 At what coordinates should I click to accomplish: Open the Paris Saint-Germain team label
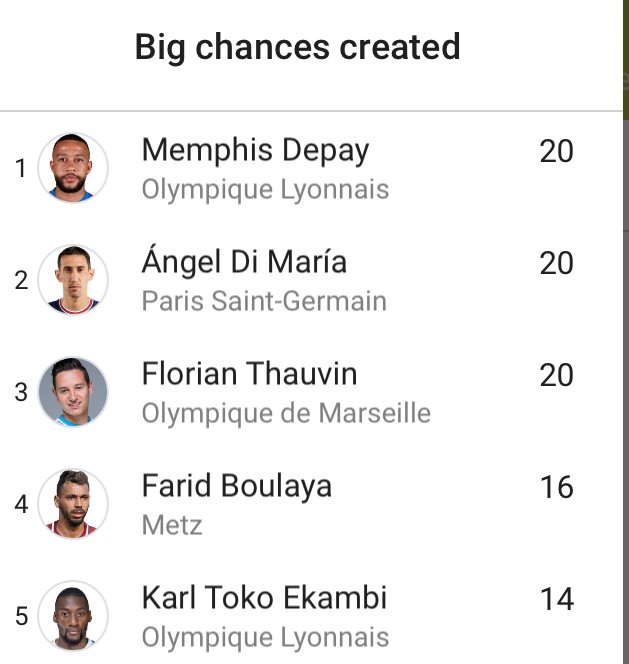point(264,301)
